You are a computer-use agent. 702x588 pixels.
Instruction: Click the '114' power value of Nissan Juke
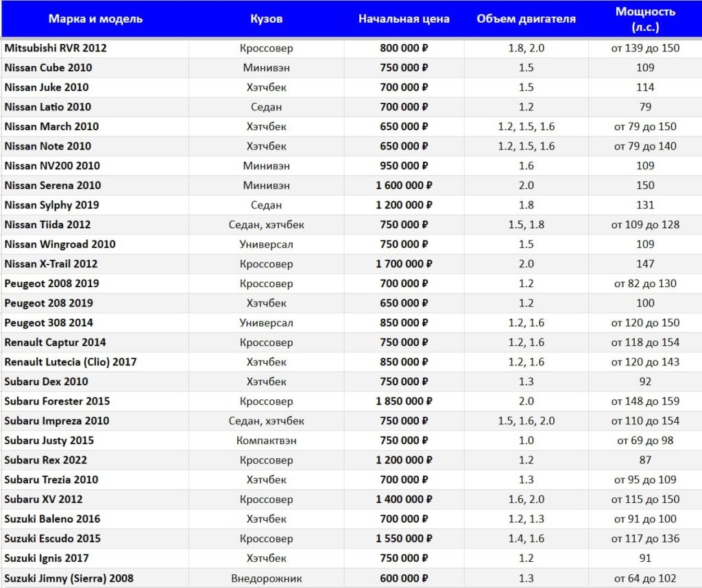tap(645, 87)
